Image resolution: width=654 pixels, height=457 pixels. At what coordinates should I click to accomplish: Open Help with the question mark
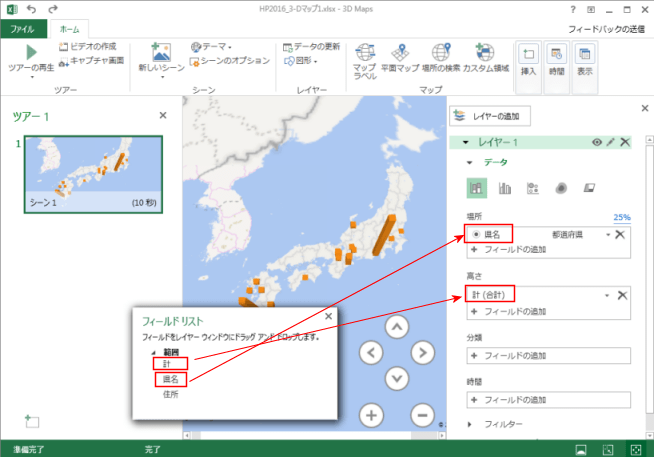[573, 9]
